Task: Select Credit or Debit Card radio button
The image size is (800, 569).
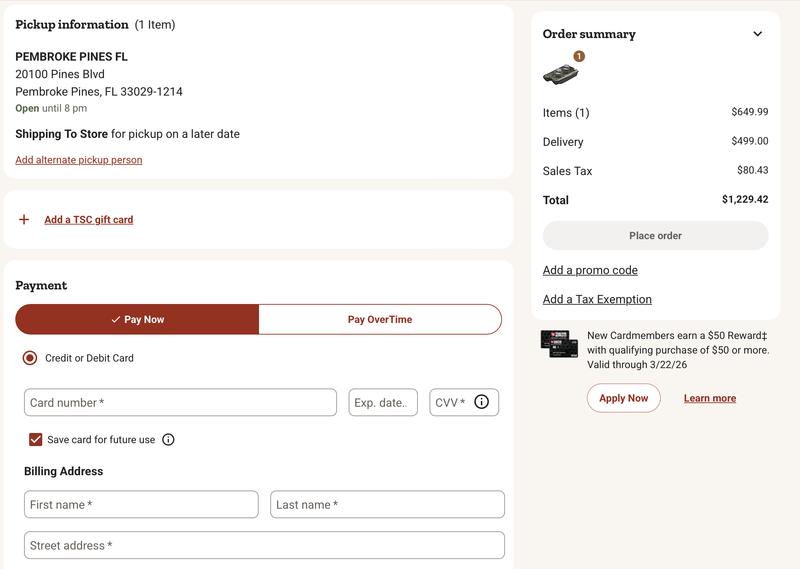Action: [x=30, y=358]
